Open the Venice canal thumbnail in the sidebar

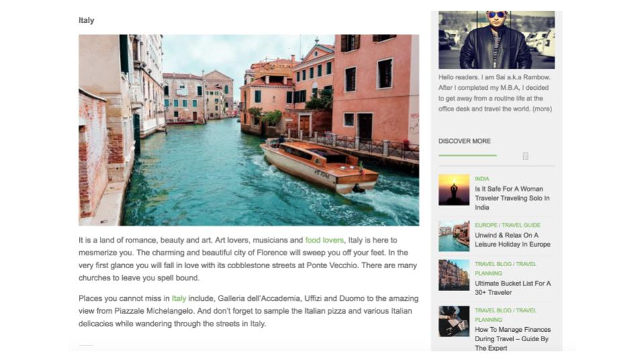pyautogui.click(x=454, y=236)
